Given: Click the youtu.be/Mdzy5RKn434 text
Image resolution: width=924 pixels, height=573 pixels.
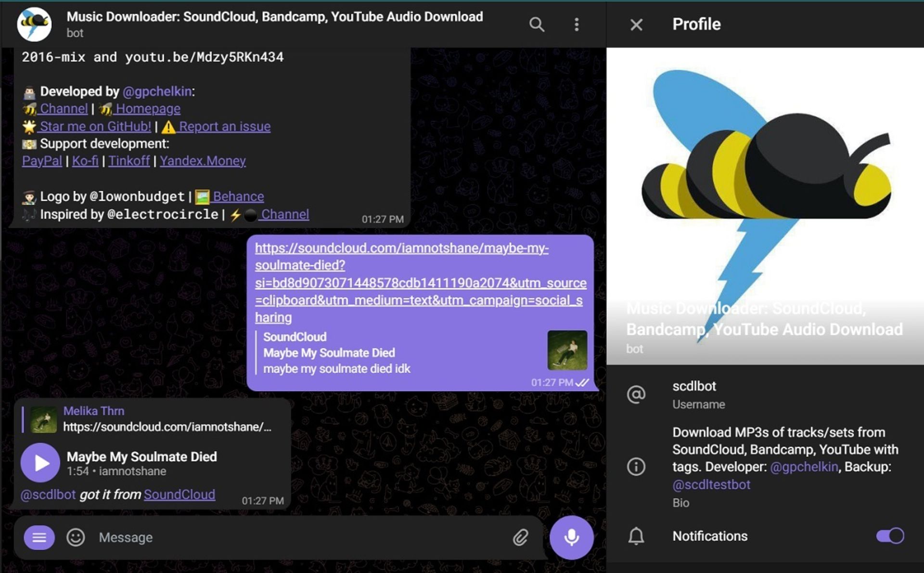Looking at the screenshot, I should [204, 57].
